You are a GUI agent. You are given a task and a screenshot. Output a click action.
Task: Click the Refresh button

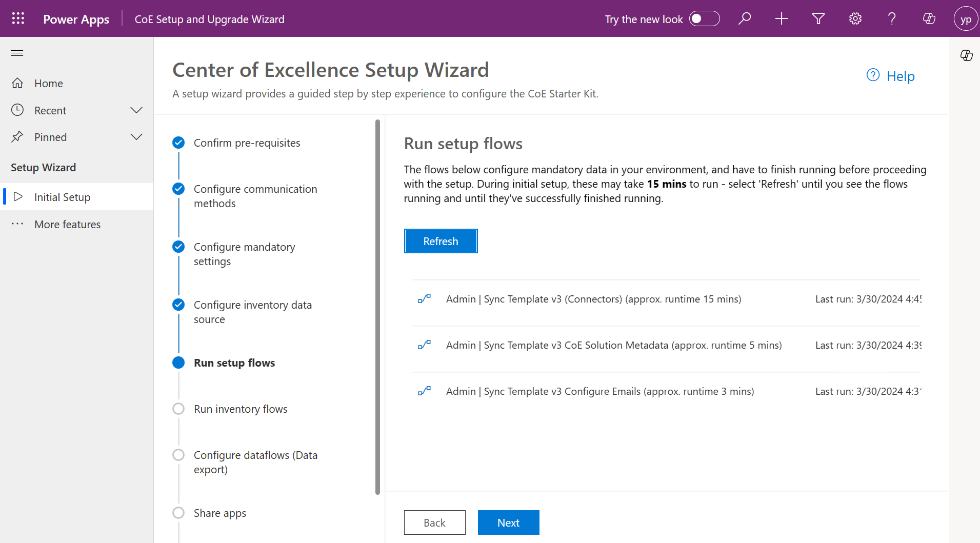tap(441, 241)
